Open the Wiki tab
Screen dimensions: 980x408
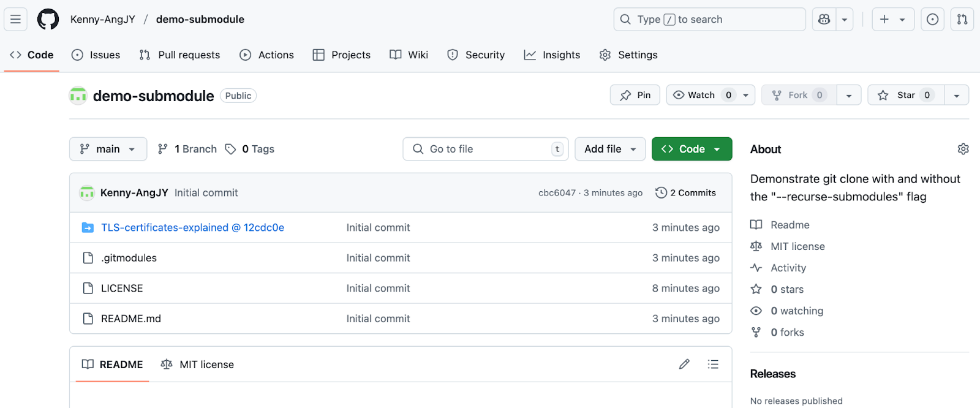click(409, 55)
